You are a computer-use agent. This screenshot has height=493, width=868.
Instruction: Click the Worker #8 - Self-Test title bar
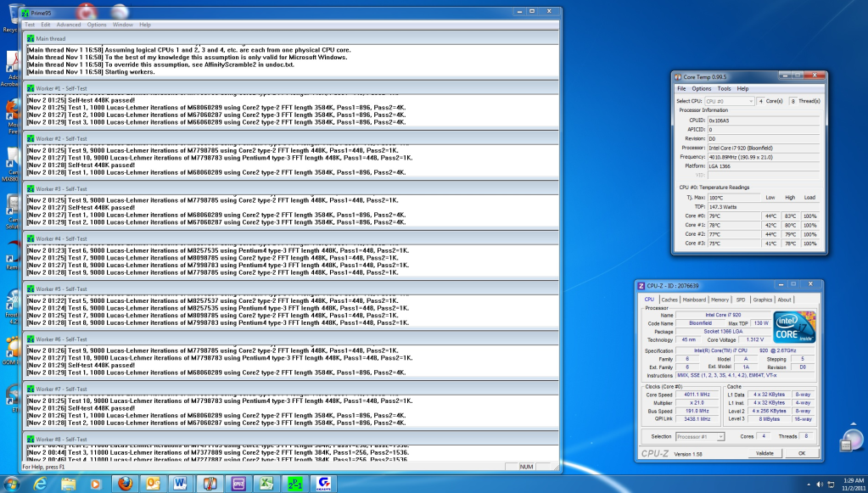tap(291, 440)
